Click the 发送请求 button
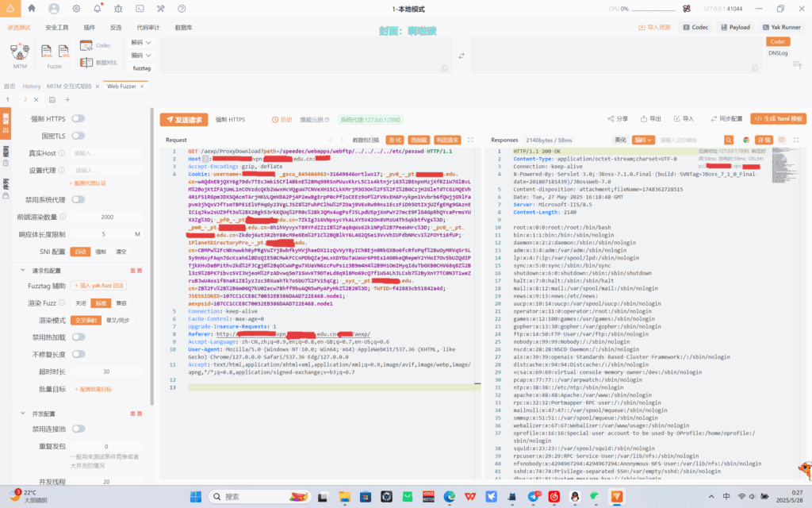 [x=184, y=120]
